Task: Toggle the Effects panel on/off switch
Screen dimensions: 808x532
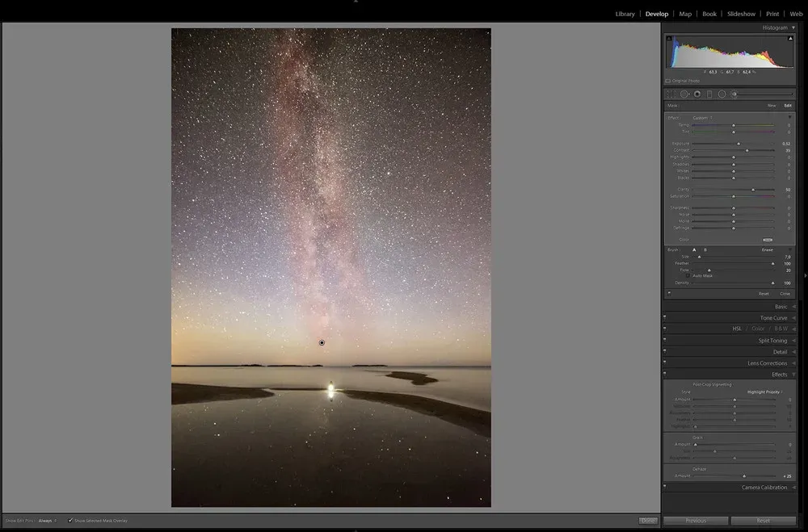Action: point(665,374)
